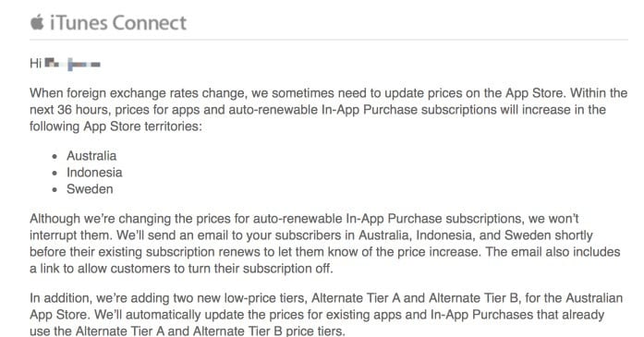Select the Sweden list item
This screenshot has height=337, width=644.
click(90, 189)
